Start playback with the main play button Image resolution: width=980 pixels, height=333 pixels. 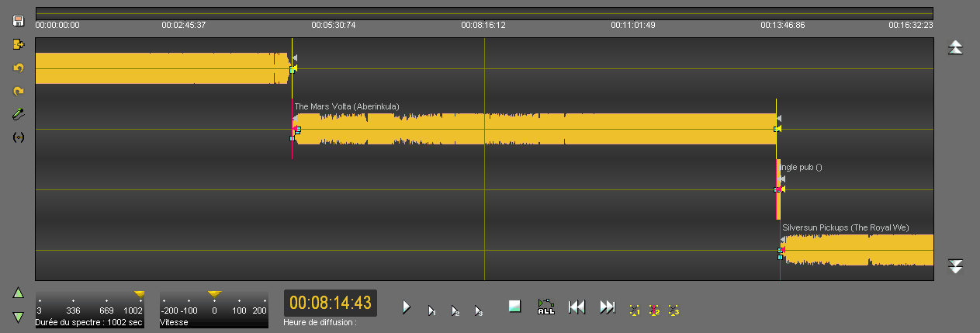click(x=406, y=307)
